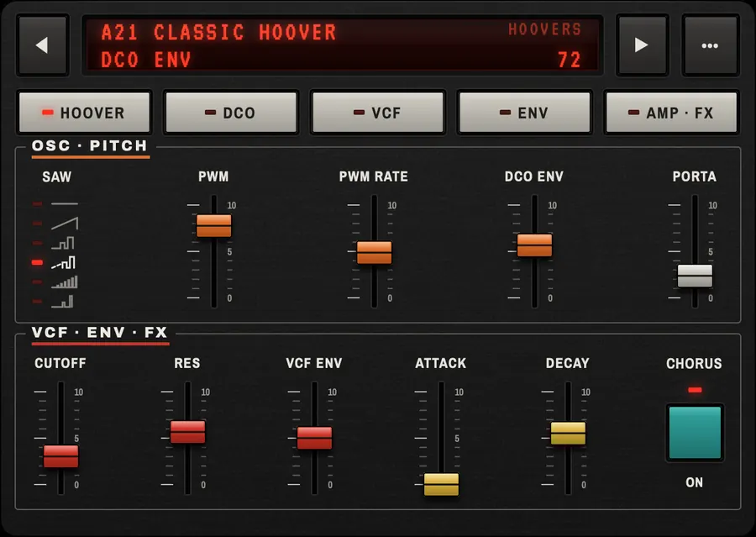Select the dimmed ramp-with-pulse waveform, third in list
The height and width of the screenshot is (537, 756).
coord(63,243)
